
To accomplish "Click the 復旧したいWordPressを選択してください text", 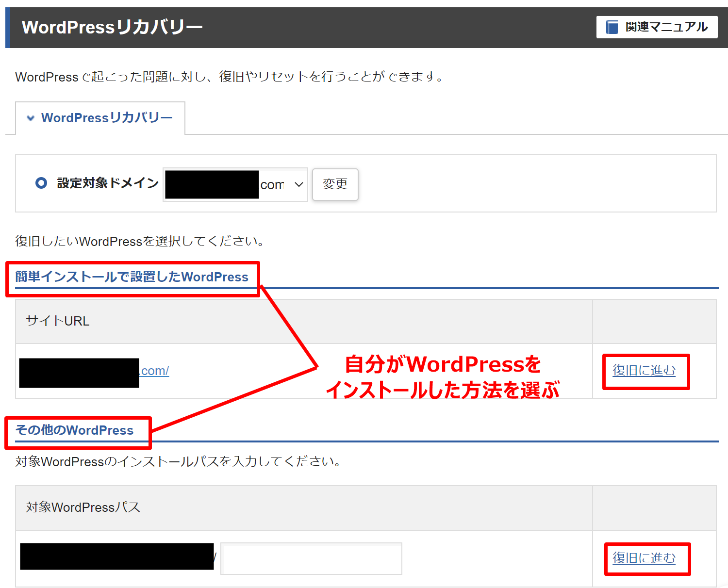I will (140, 241).
